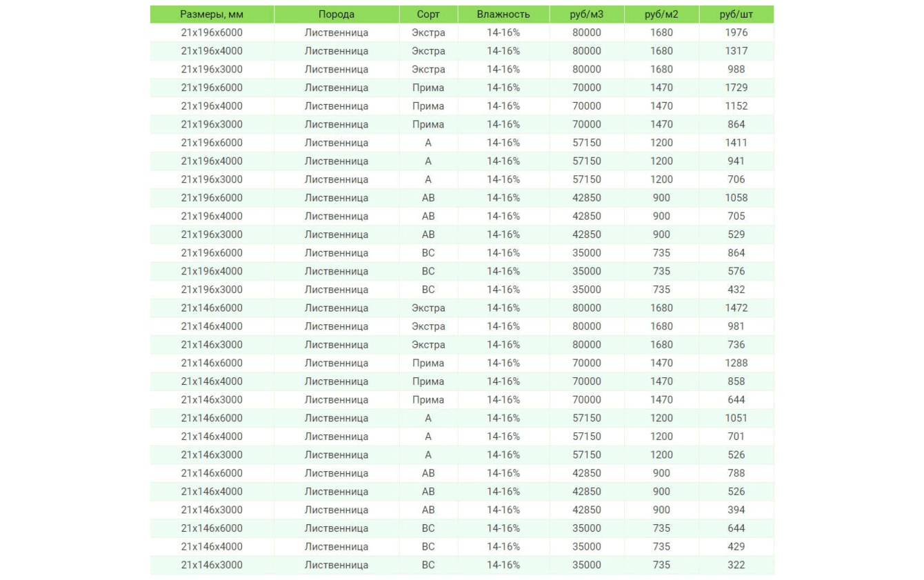924x580 pixels.
Task: Click the piece price 1288
Action: click(x=736, y=363)
